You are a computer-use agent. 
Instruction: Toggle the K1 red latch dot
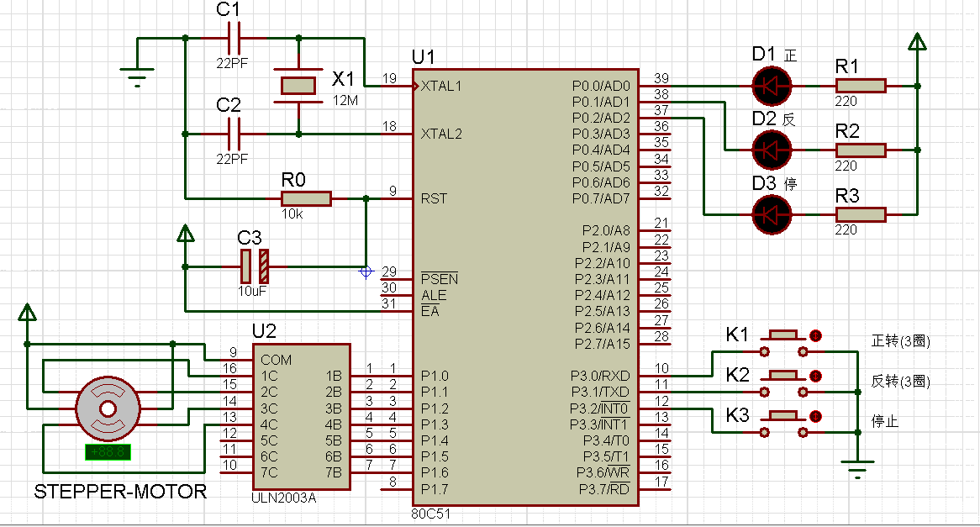click(815, 335)
